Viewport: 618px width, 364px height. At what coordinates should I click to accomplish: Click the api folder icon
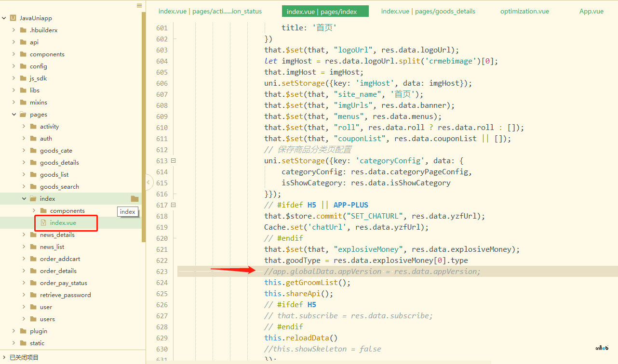23,42
